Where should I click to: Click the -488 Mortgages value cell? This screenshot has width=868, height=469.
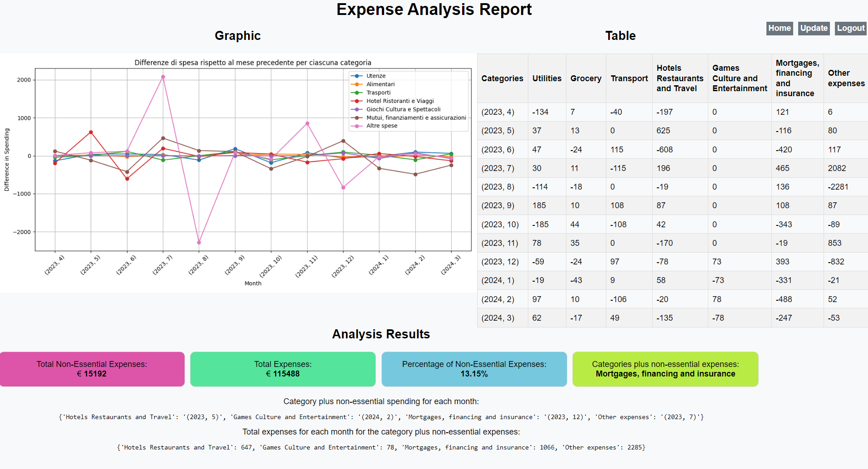(797, 299)
